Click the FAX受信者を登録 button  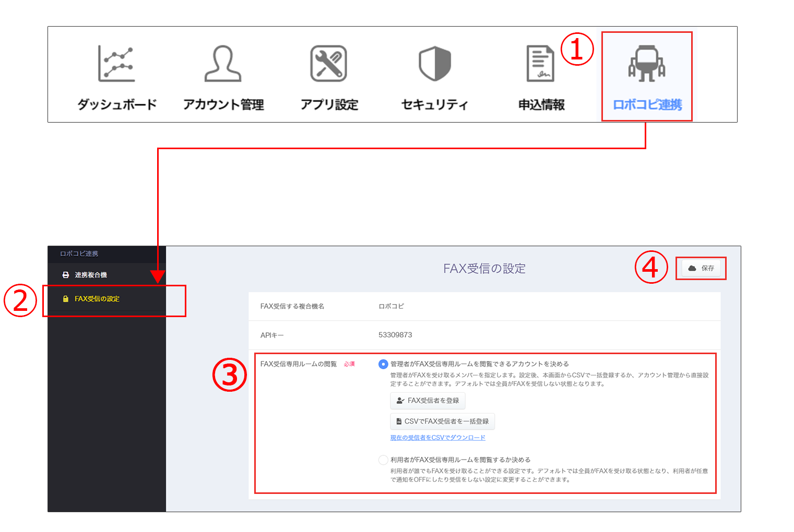click(428, 401)
